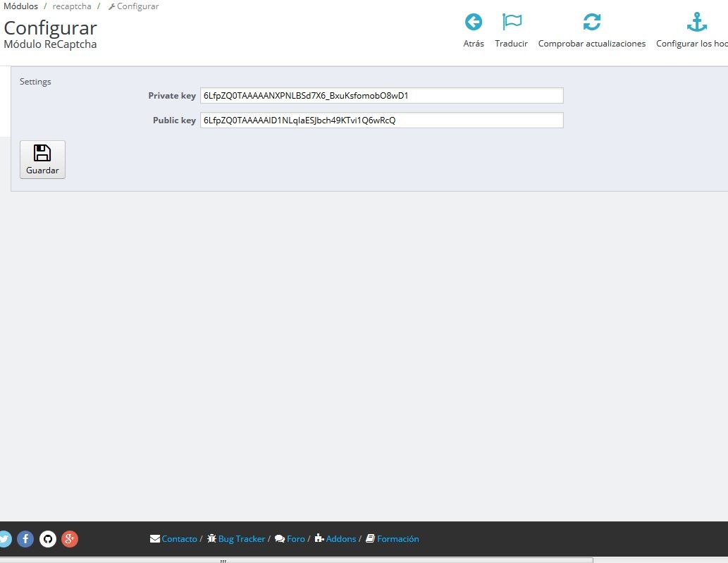This screenshot has width=728, height=563.
Task: Click the Settings section heading
Action: (35, 82)
